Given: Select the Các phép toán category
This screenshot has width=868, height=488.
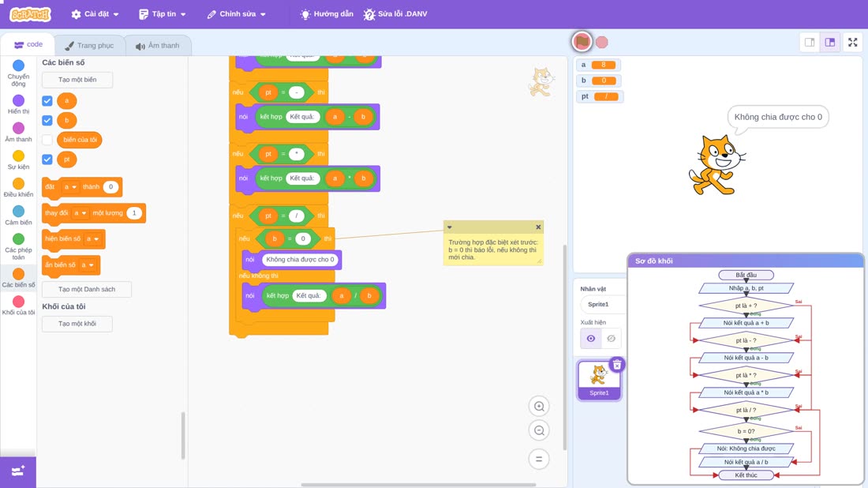Looking at the screenshot, I should 18,246.
